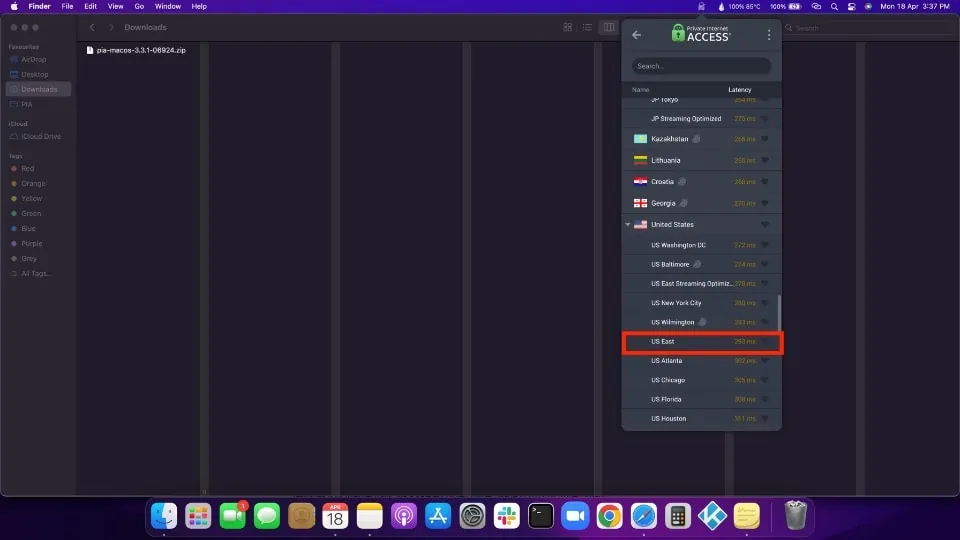Favorite Georgia with its heart icon
Screen dimensions: 960x540
pyautogui.click(x=765, y=203)
